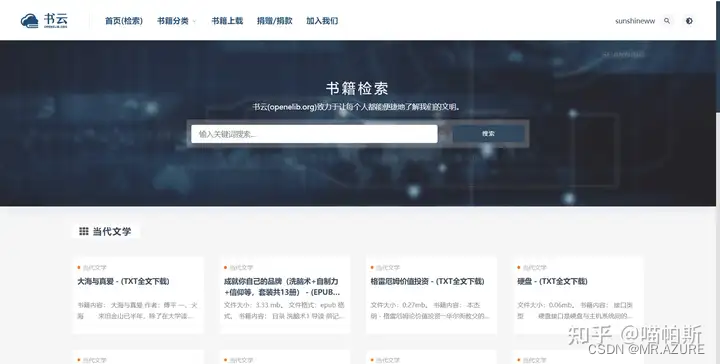
Task: Open the 加入我们 menu item
Action: click(x=322, y=21)
